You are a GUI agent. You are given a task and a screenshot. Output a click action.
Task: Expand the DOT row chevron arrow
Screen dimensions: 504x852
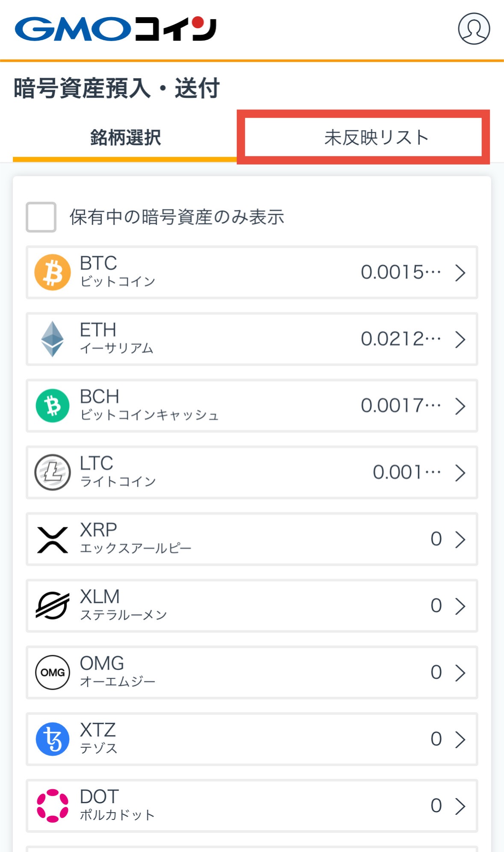pos(460,806)
